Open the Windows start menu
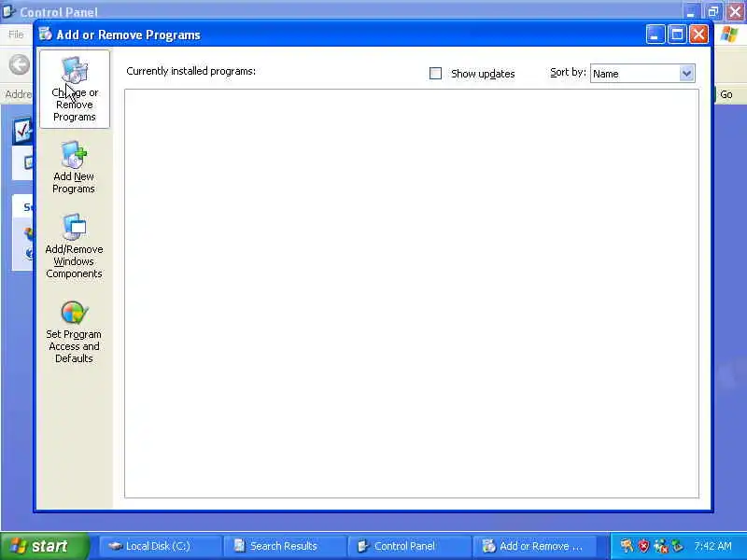The image size is (747, 560). coord(44,546)
